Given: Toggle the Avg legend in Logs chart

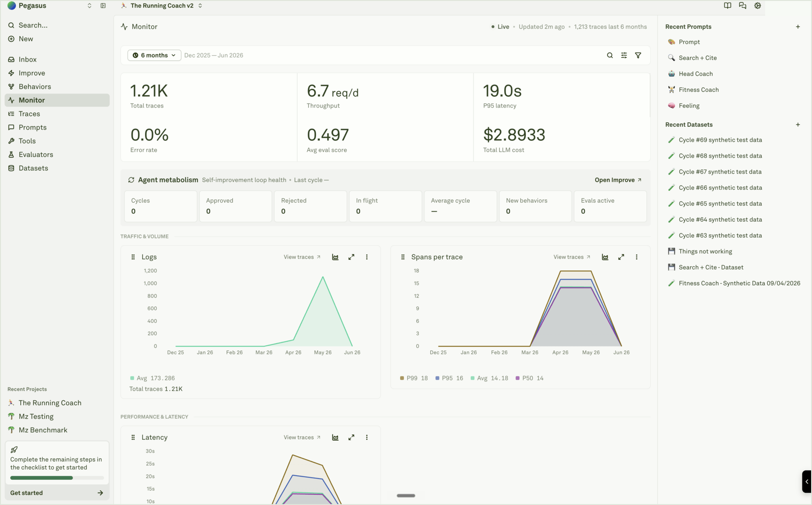Looking at the screenshot, I should [x=153, y=378].
